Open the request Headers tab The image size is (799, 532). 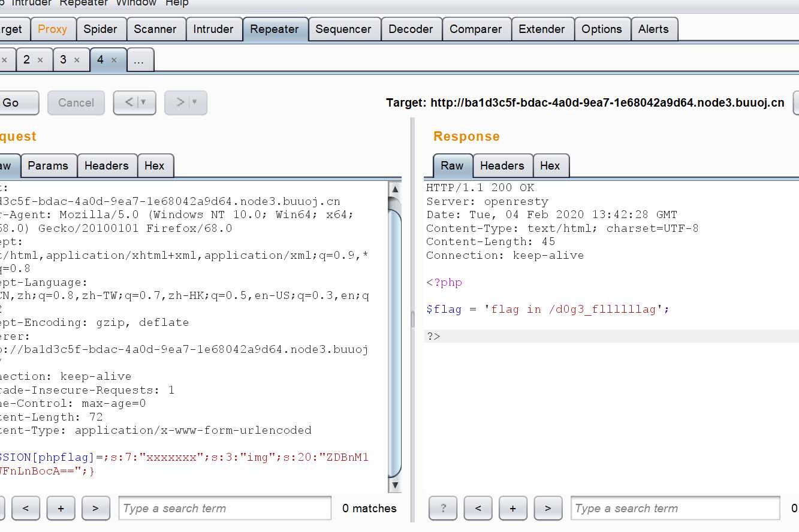[x=107, y=166]
